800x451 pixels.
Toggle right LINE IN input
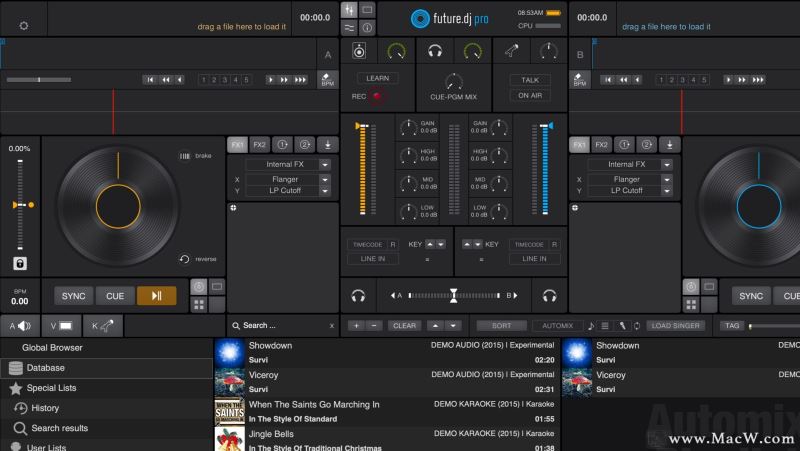(534, 259)
